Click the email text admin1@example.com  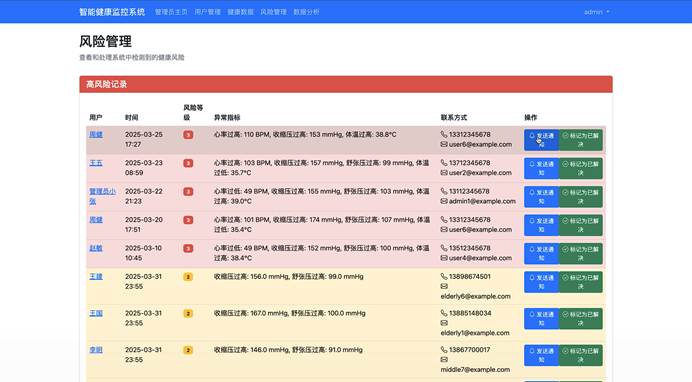482,201
